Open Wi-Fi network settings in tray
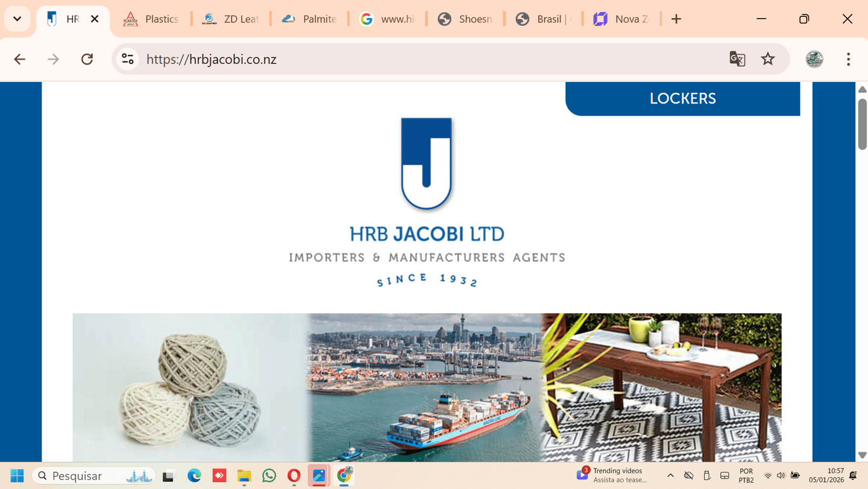 tap(768, 476)
